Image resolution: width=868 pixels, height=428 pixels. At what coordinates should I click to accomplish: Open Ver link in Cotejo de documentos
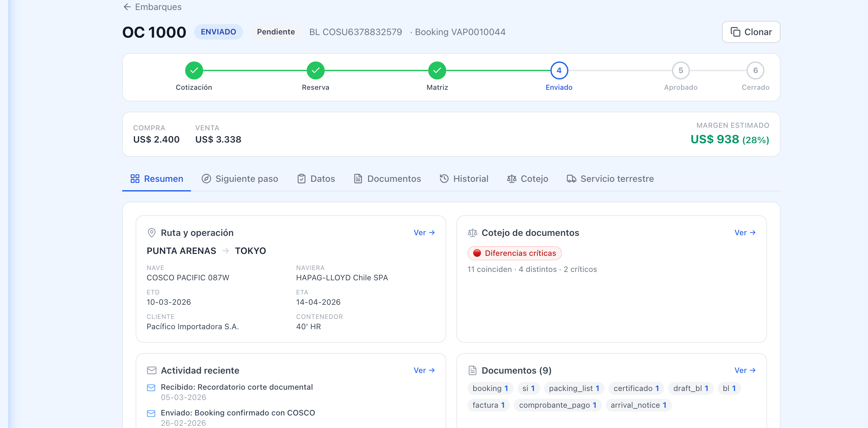pos(745,233)
